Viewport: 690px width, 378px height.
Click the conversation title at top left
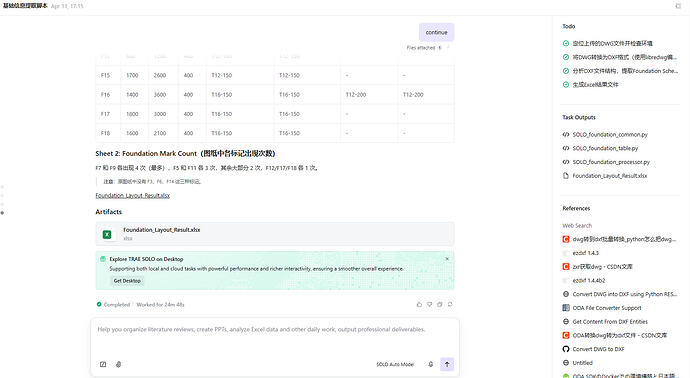(x=25, y=6)
